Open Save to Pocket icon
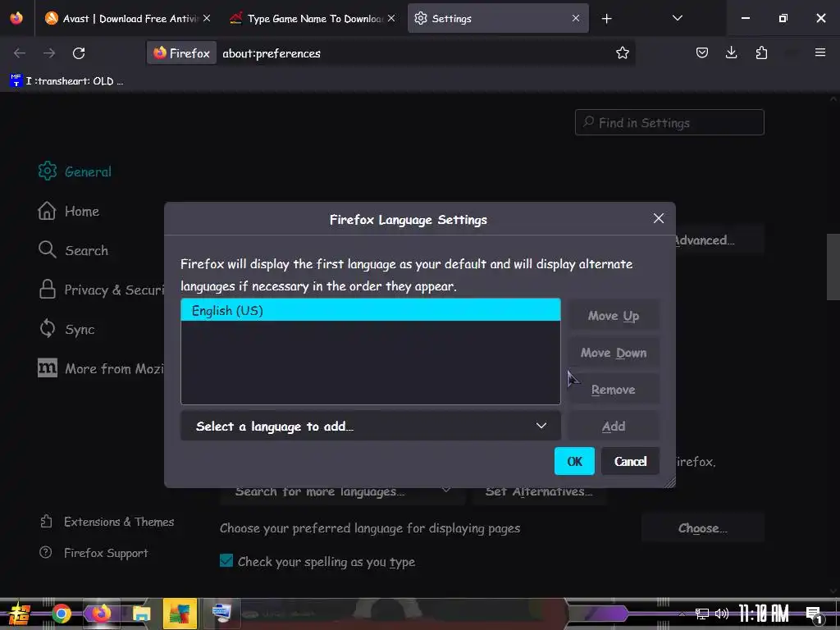Viewport: 840px width, 630px height. pos(702,52)
